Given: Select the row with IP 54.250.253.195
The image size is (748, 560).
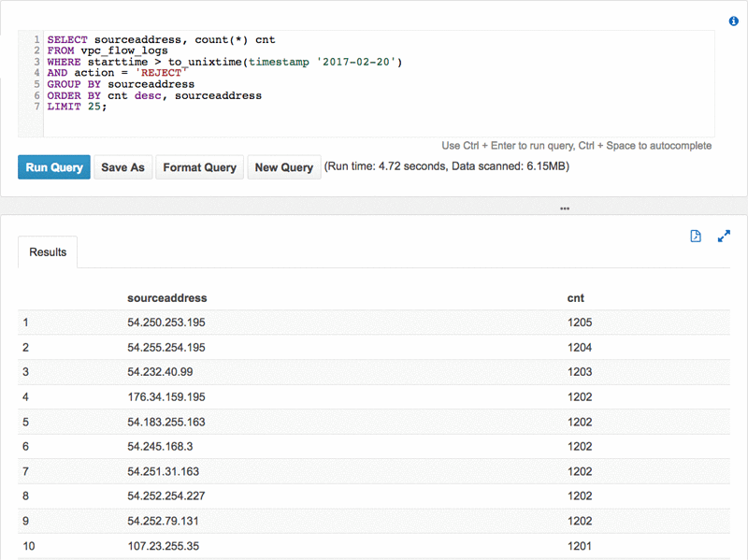Looking at the screenshot, I should pos(165,322).
